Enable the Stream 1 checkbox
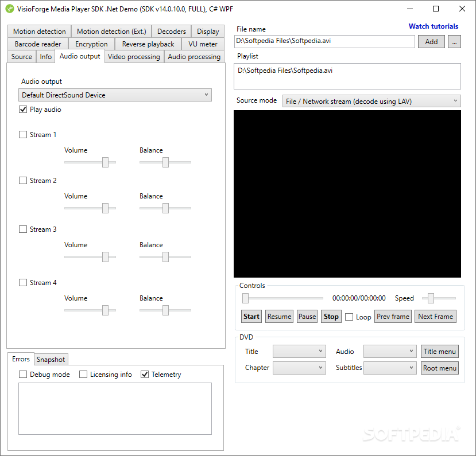476x456 pixels. tap(23, 135)
